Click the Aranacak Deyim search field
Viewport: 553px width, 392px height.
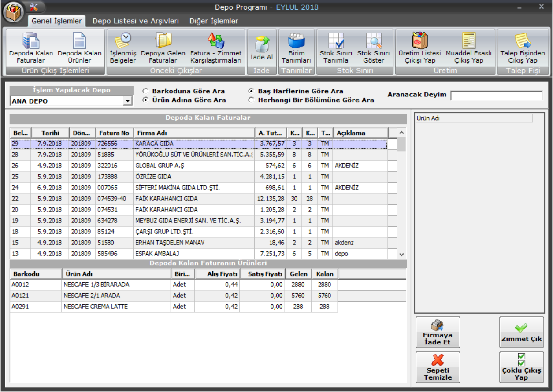click(x=497, y=96)
